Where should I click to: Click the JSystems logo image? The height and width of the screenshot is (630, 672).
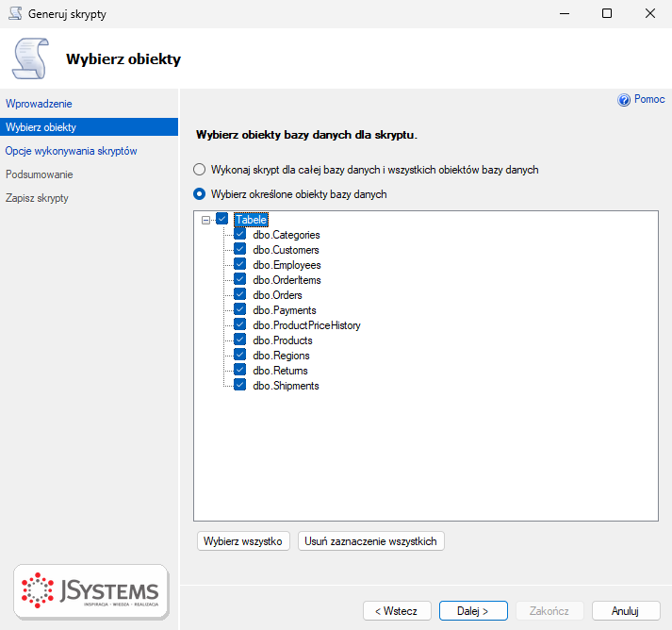coord(90,592)
